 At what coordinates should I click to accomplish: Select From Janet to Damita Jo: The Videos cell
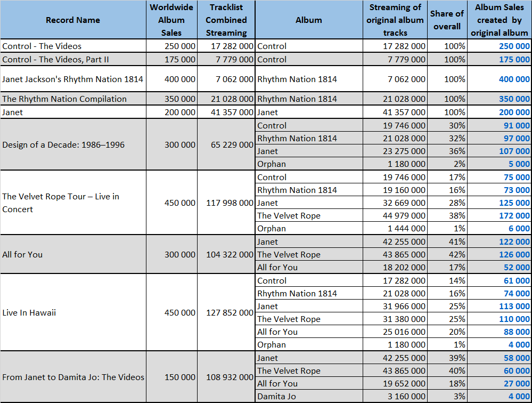73,377
